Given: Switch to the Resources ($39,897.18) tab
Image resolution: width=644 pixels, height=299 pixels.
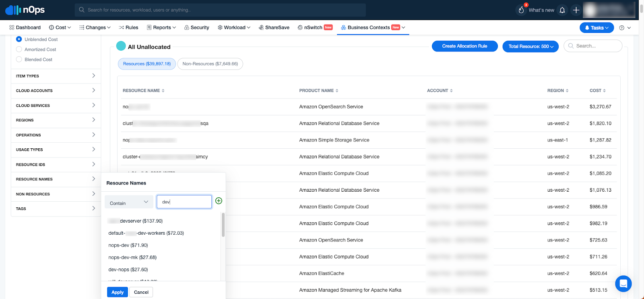Looking at the screenshot, I should tap(147, 64).
